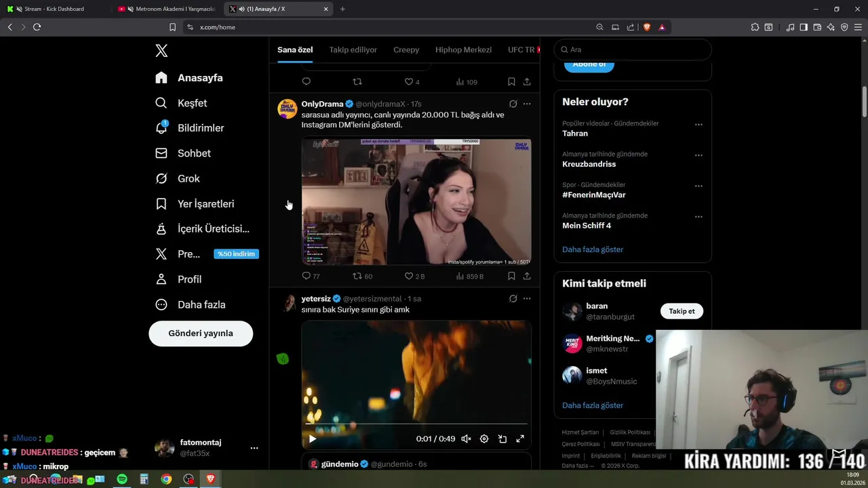
Task: Open video settings gear on yetersiz video
Action: 484,439
